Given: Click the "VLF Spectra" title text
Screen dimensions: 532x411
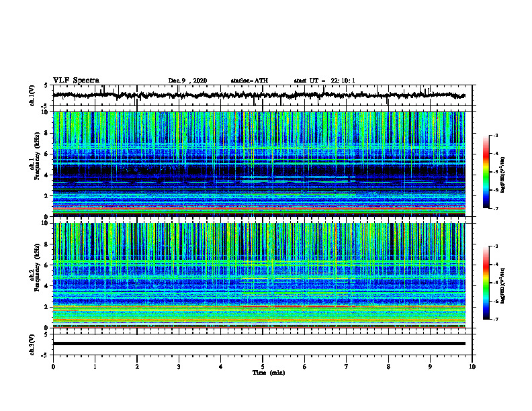Looking at the screenshot, I should click(76, 80).
